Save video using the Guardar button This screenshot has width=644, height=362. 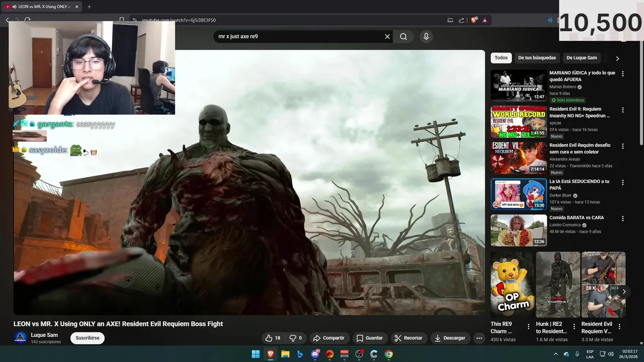[x=370, y=338]
